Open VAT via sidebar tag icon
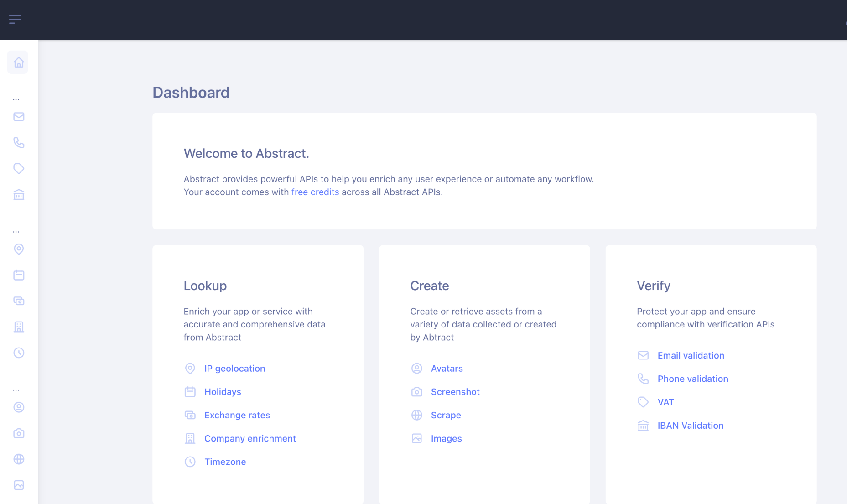Screen dimensions: 847x504 pos(19,169)
